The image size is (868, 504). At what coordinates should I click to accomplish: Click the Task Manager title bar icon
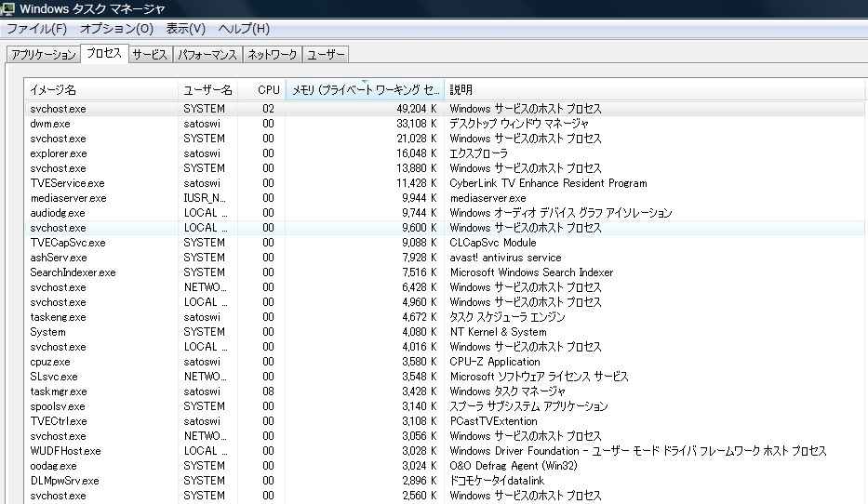[x=7, y=7]
